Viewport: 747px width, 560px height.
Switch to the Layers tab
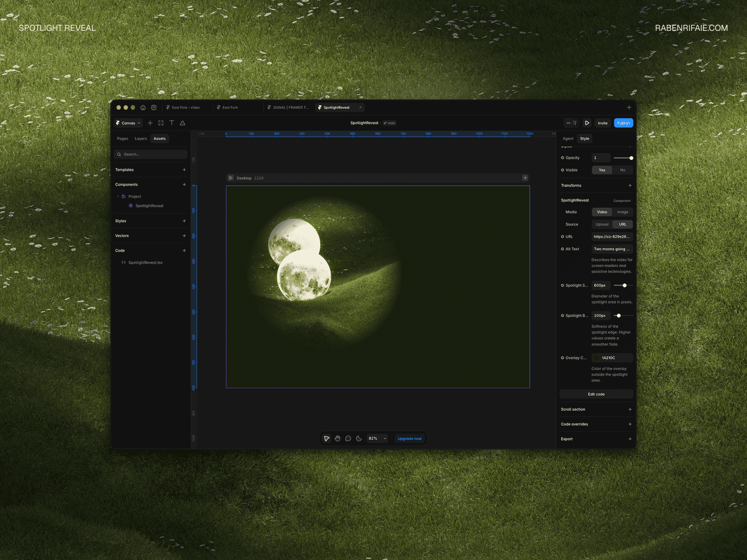tap(141, 139)
